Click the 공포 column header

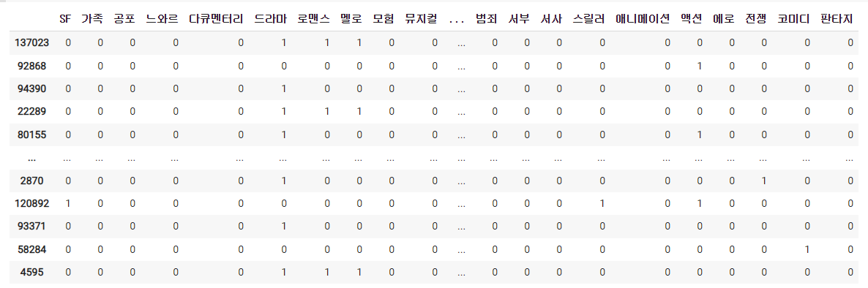coord(125,19)
